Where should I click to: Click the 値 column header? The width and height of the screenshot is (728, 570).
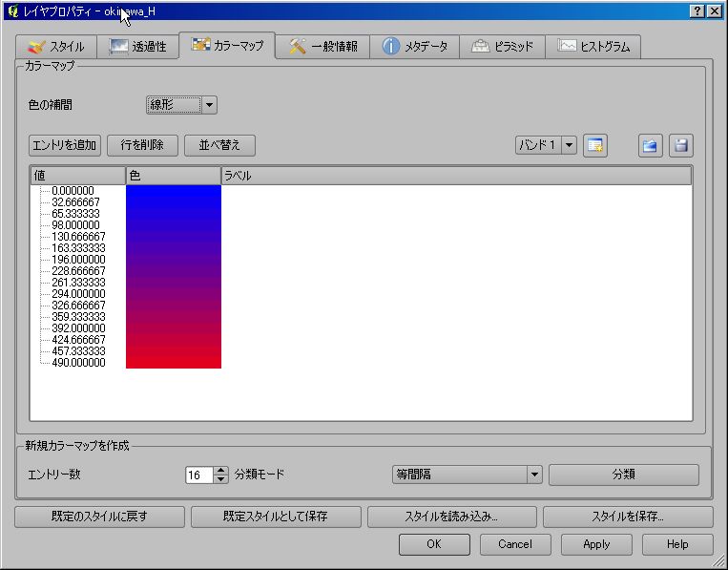pyautogui.click(x=78, y=176)
